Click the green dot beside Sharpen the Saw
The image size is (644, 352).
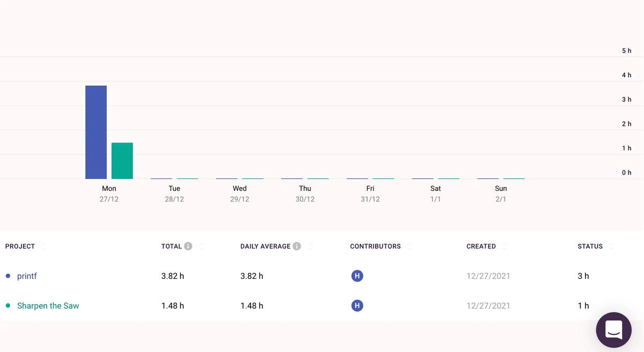8,306
